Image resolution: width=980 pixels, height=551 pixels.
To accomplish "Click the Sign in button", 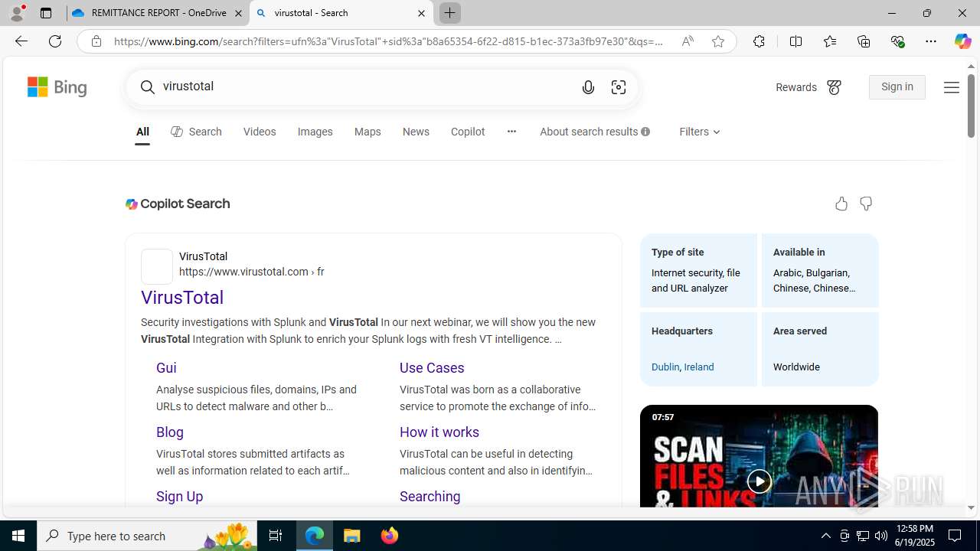I will [897, 87].
